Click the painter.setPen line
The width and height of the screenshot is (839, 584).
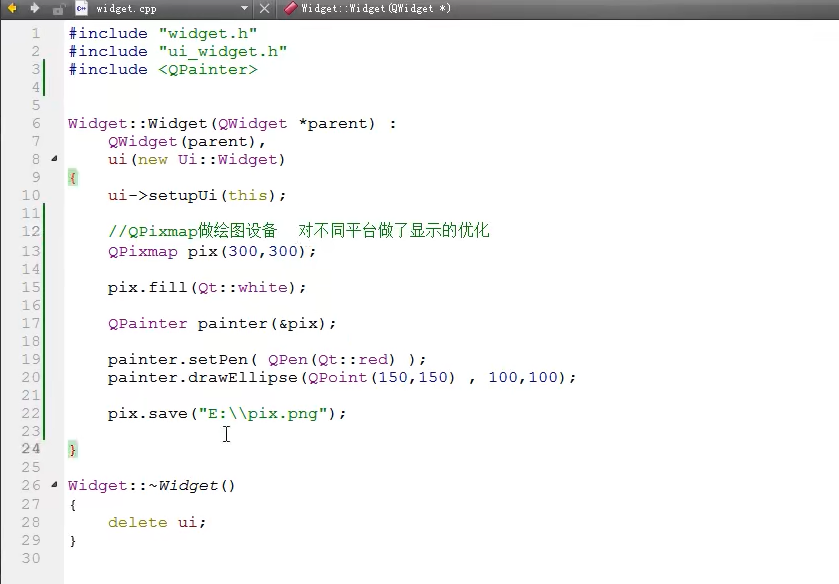266,359
